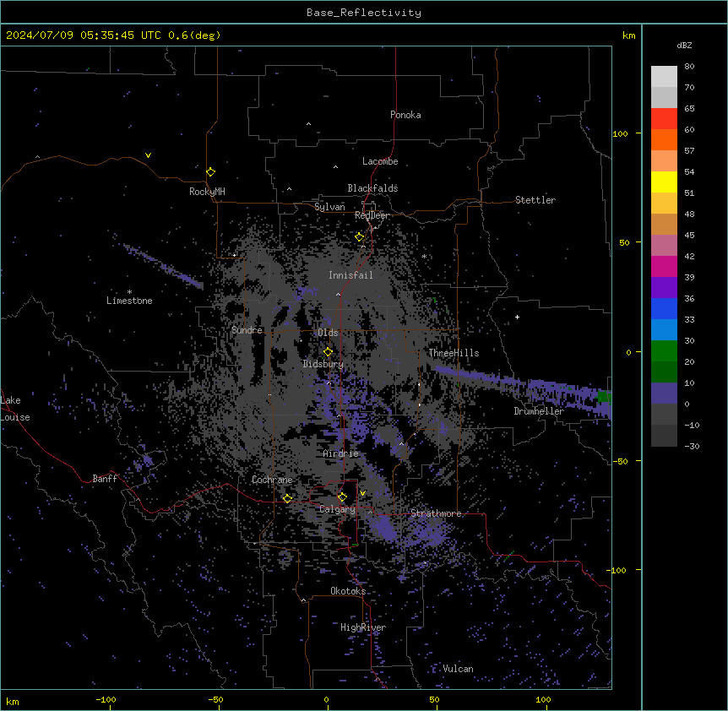Click the white caret marker west of Lacombe
This screenshot has height=711, width=728.
(x=335, y=166)
